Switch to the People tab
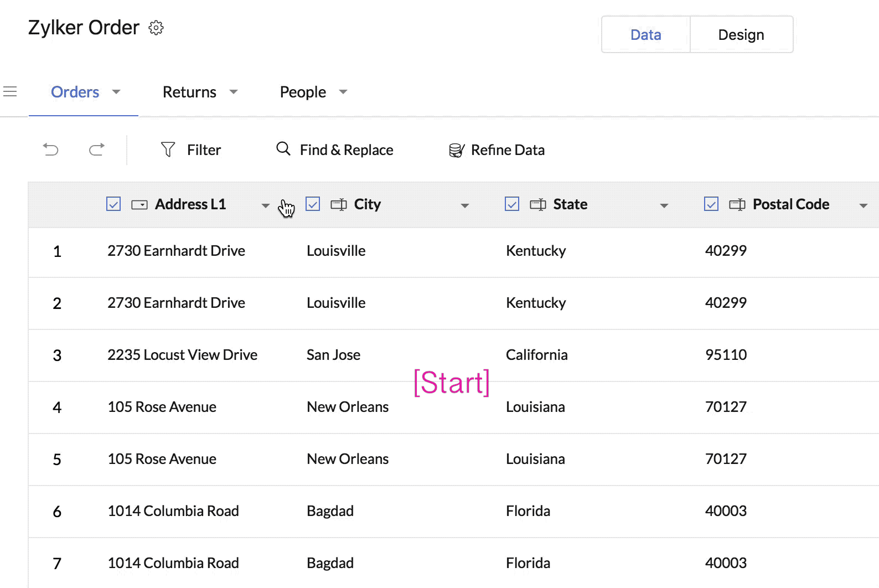The width and height of the screenshot is (879, 588). [x=303, y=92]
